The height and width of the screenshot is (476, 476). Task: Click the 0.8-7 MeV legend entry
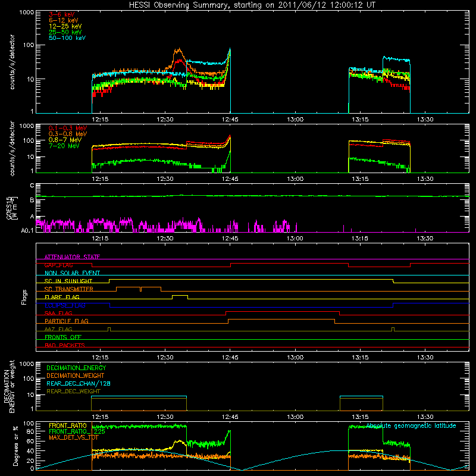tap(65, 140)
